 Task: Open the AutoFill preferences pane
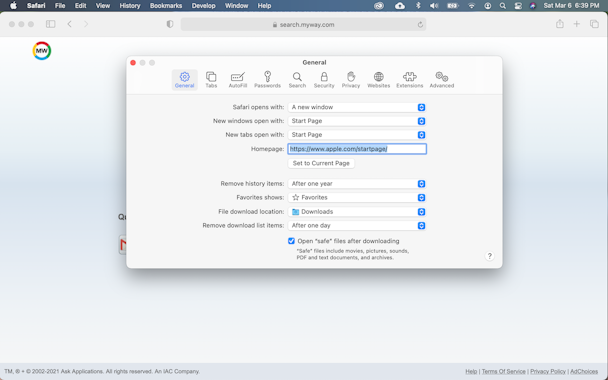click(238, 80)
